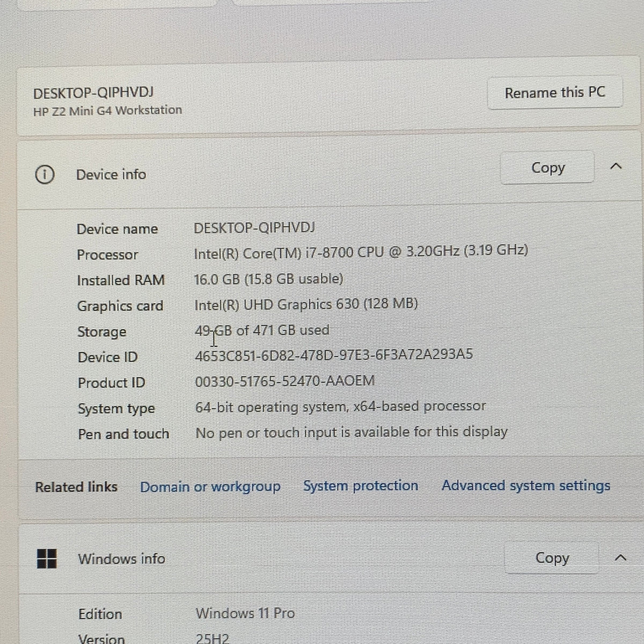
Task: Collapse the Windows info section chevron
Action: (620, 558)
